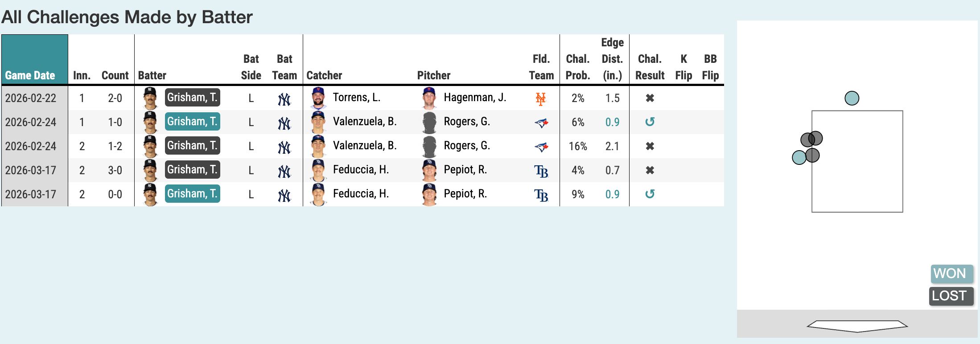Click the Chal. Result column header

click(x=650, y=67)
